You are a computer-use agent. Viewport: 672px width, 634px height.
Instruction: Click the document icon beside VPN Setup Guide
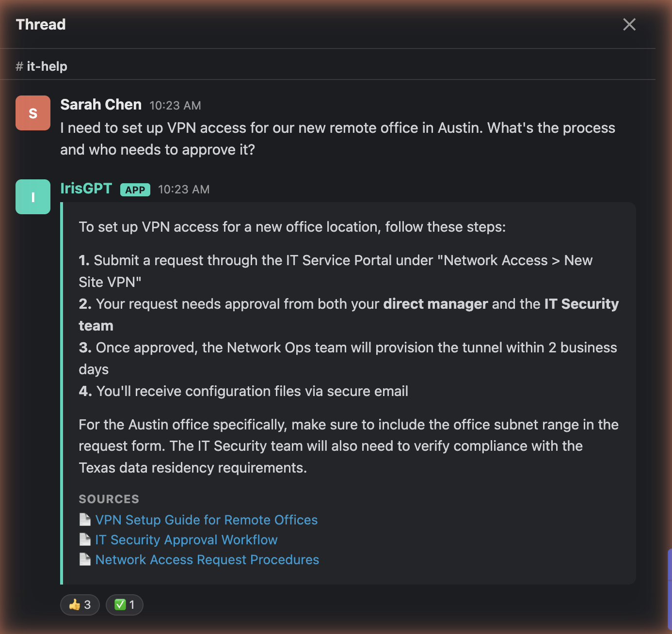85,519
